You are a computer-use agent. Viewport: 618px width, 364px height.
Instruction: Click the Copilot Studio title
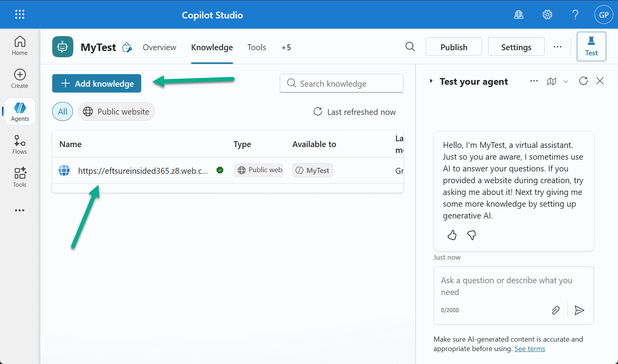point(212,15)
